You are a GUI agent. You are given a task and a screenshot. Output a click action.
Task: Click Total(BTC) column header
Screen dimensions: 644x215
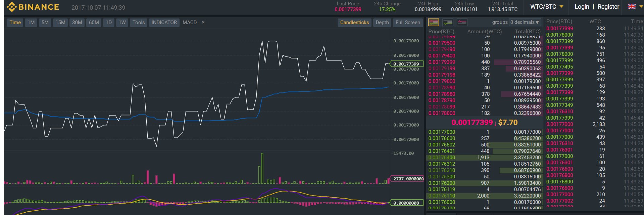528,32
